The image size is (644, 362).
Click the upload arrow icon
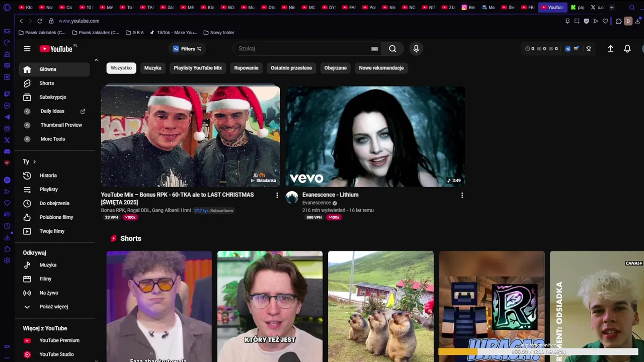(x=610, y=49)
